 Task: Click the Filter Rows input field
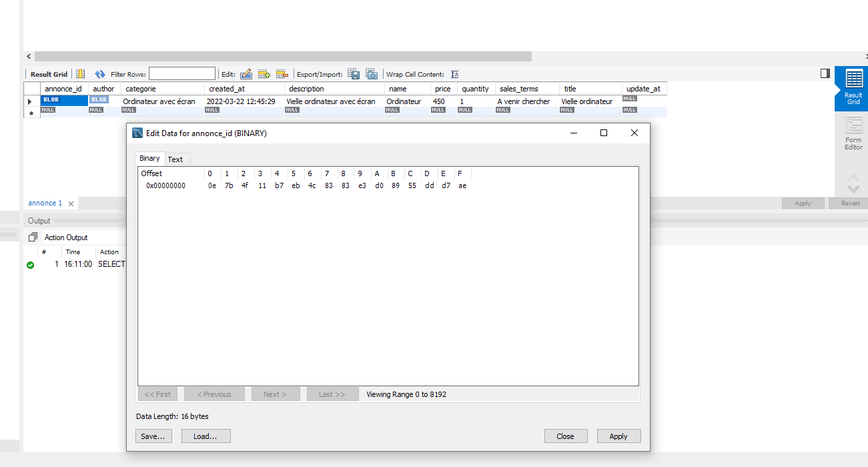(182, 74)
